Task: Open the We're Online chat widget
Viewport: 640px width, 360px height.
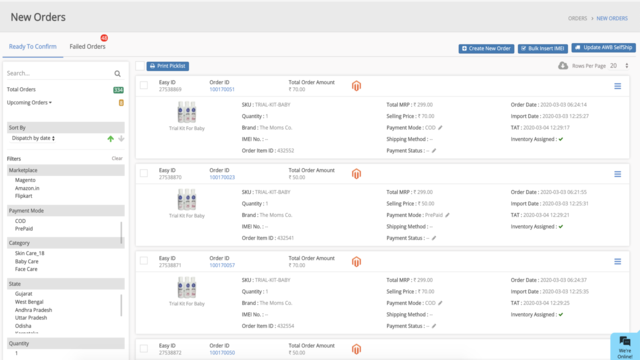Action: tap(625, 347)
